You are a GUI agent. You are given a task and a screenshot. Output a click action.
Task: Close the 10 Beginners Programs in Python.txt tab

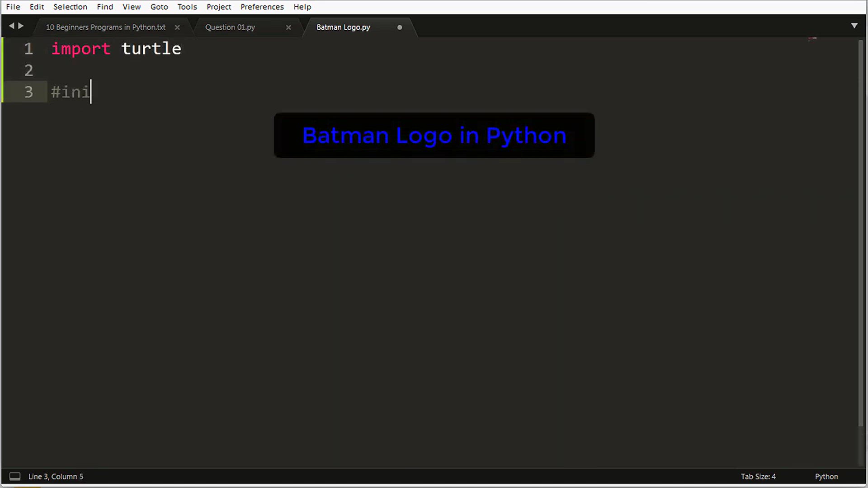click(177, 28)
